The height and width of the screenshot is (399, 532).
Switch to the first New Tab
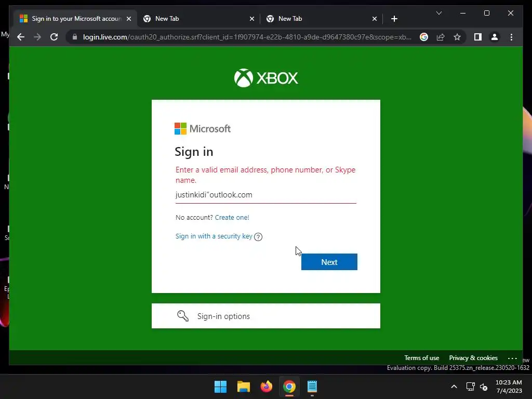point(198,19)
